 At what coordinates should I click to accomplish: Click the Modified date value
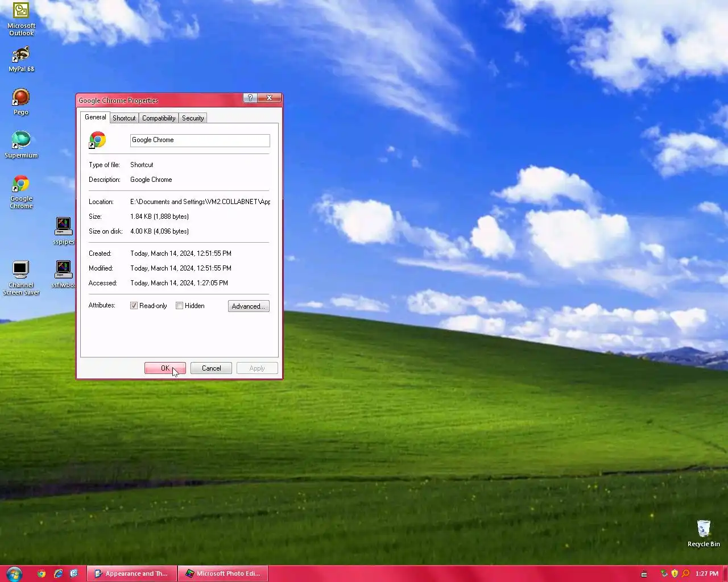point(181,268)
